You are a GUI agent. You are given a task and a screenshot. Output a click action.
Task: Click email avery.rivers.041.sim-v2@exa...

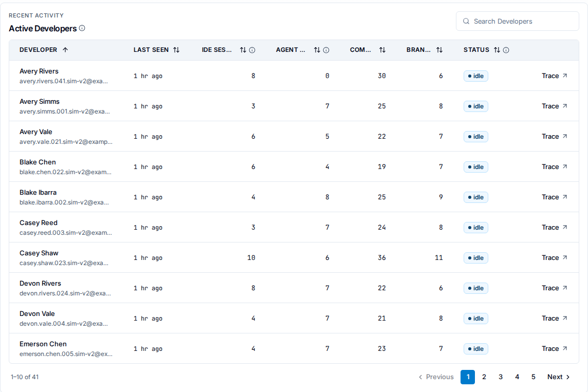coord(64,81)
